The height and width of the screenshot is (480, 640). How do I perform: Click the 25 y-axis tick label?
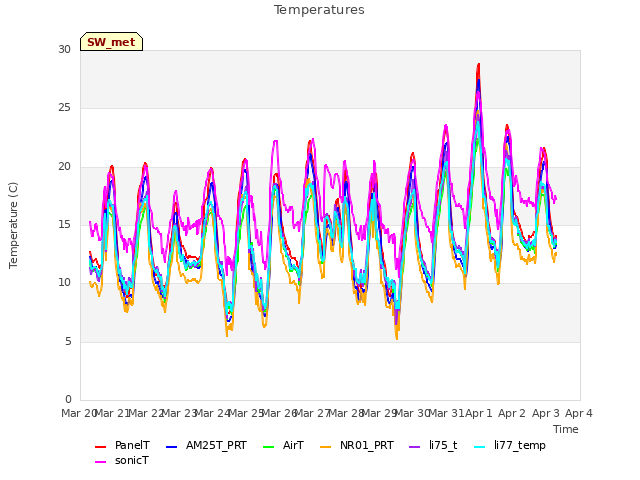click(64, 108)
